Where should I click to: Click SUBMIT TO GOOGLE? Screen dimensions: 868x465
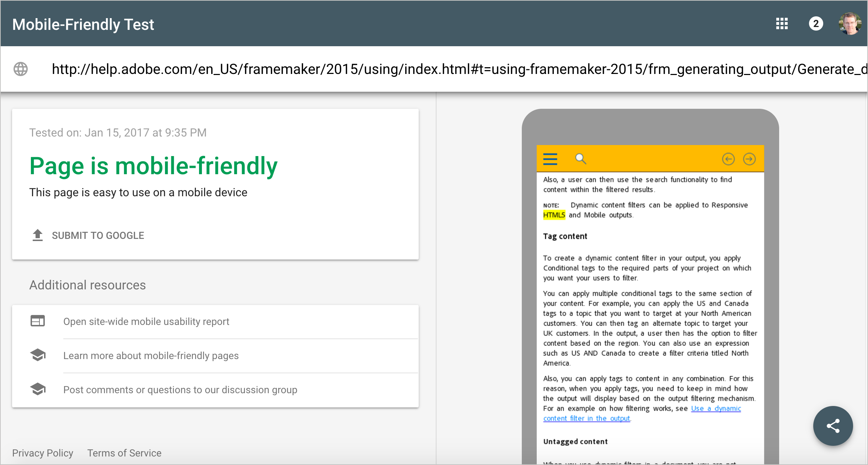[98, 235]
